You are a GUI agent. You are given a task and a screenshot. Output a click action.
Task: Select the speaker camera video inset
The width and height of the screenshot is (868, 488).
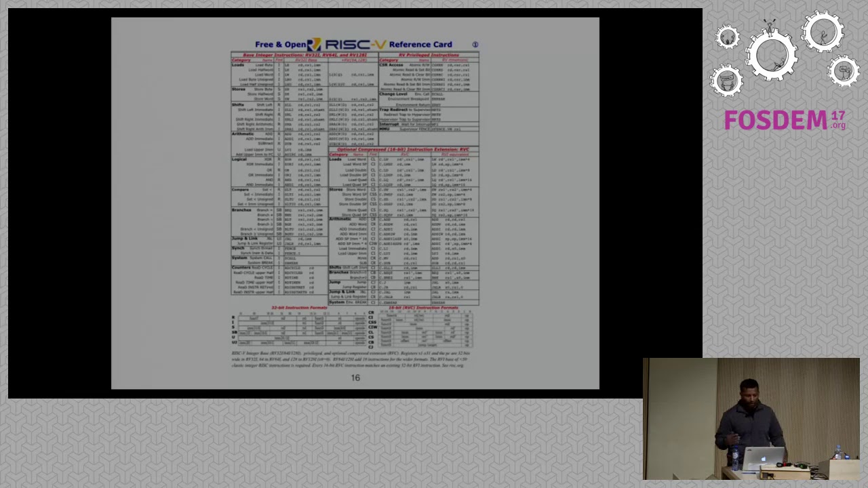point(751,419)
